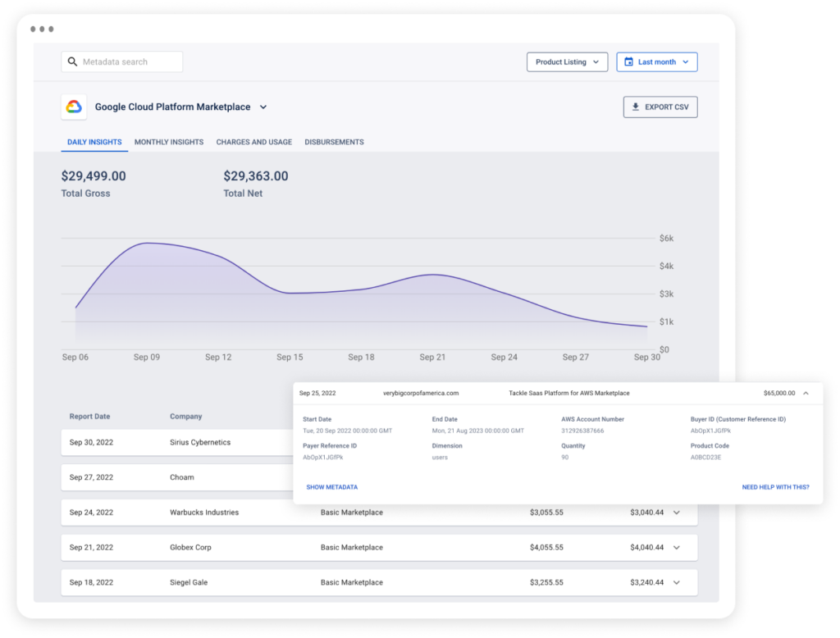Open the Product Listing dropdown

567,62
